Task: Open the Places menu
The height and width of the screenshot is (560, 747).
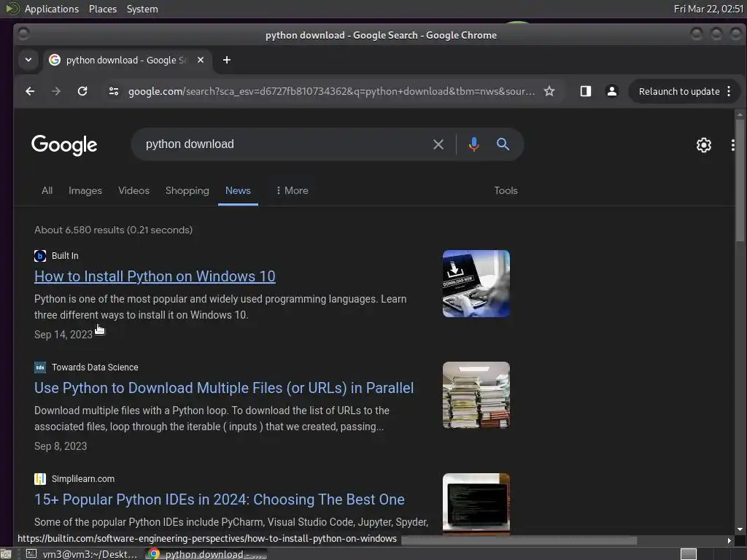Action: click(x=103, y=9)
